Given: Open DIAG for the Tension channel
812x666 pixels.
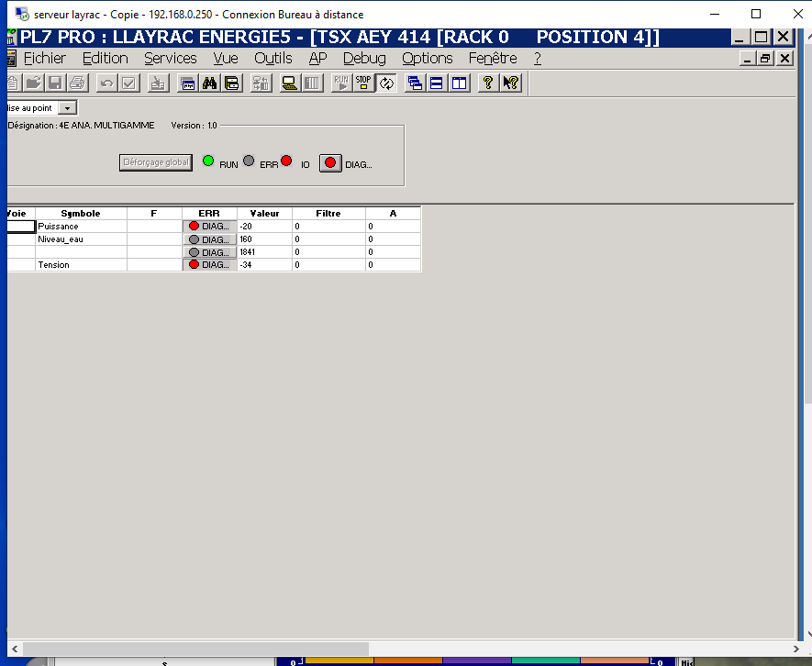Looking at the screenshot, I should 209,264.
